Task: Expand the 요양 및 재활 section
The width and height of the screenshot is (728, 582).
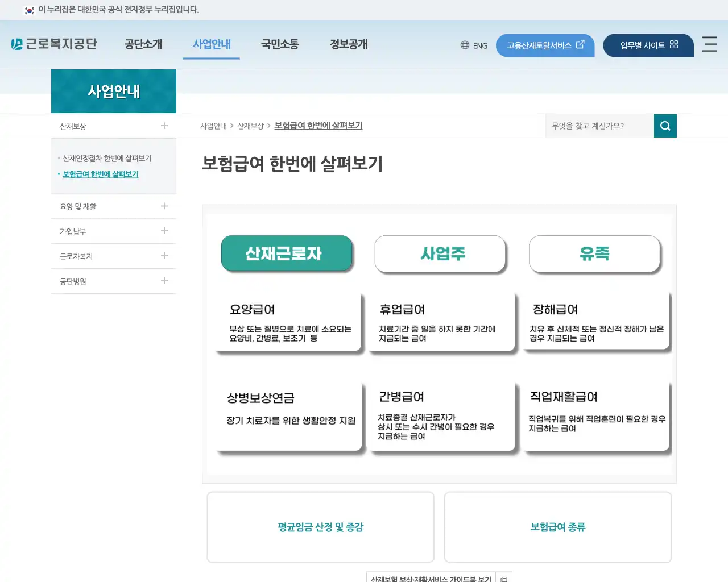Action: pyautogui.click(x=164, y=206)
